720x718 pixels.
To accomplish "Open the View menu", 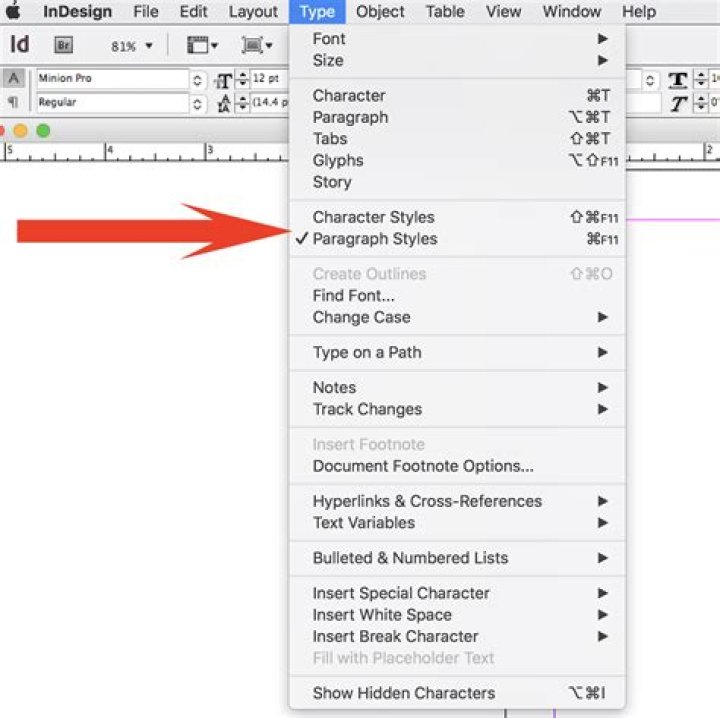I will click(503, 11).
